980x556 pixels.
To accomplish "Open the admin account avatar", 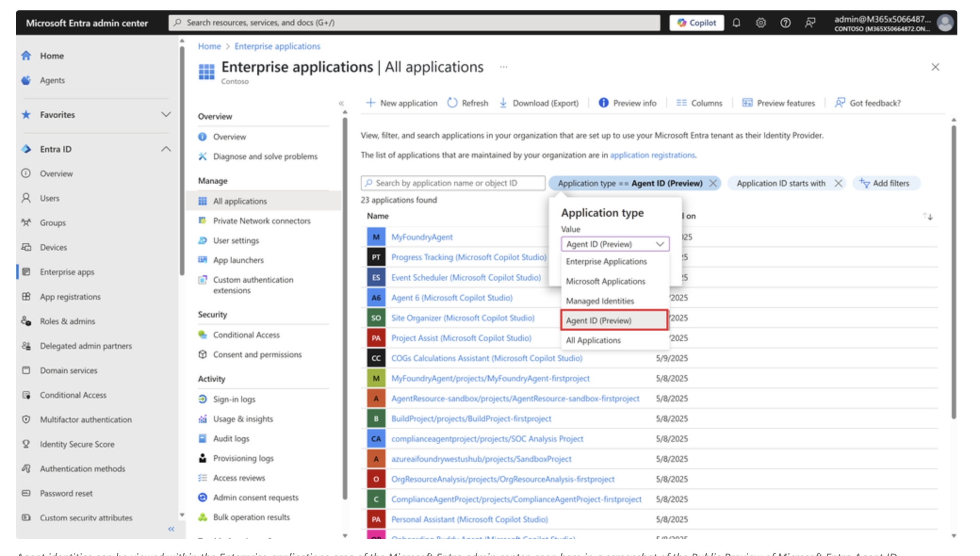I will tap(945, 23).
